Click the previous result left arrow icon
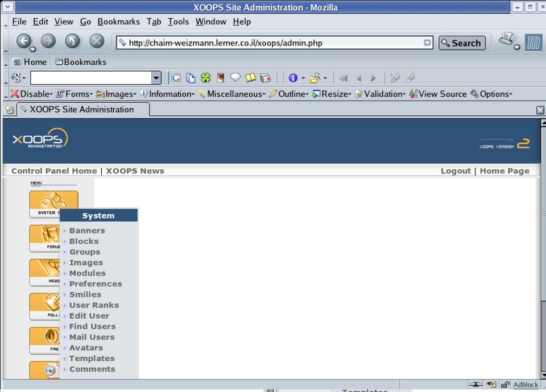 (x=359, y=78)
